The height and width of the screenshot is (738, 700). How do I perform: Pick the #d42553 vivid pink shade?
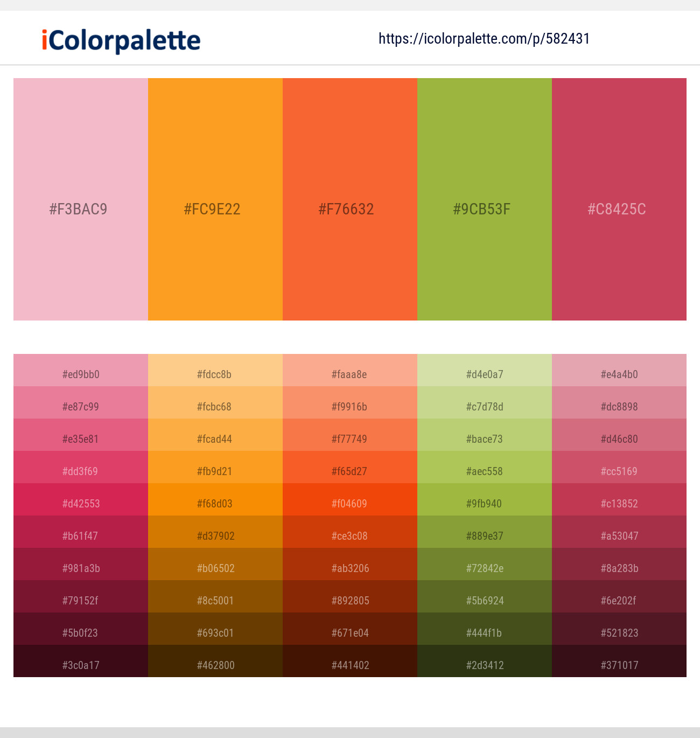point(81,500)
